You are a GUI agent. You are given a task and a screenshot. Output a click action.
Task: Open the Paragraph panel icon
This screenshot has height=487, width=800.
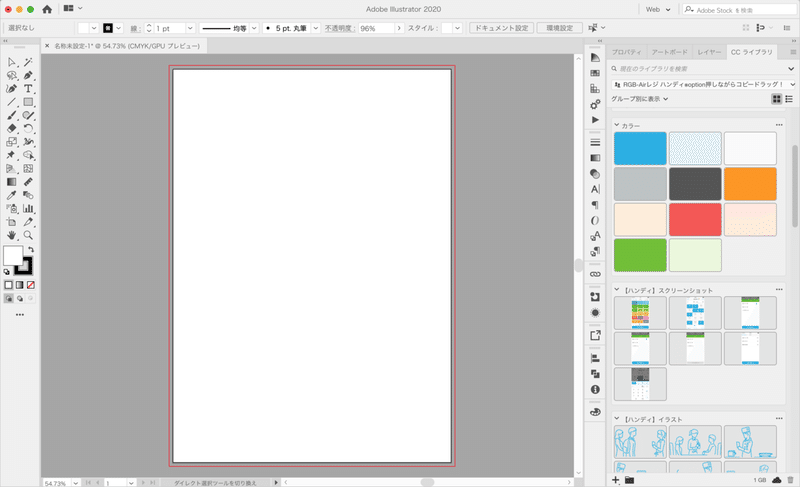pos(595,205)
